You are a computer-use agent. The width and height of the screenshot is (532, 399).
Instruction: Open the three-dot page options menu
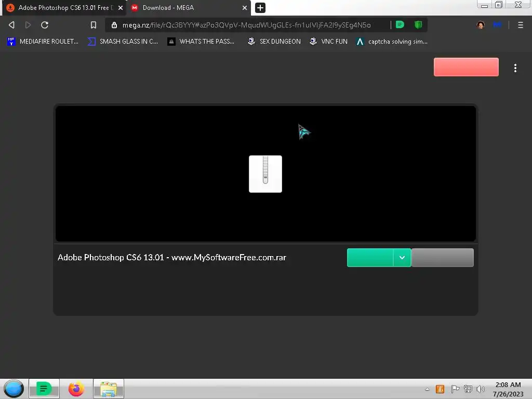point(515,68)
